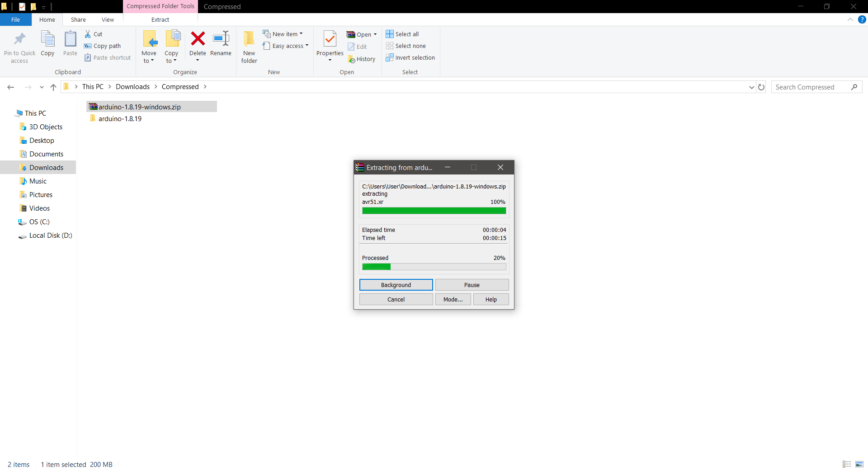Click the Cut scissors icon

pyautogui.click(x=88, y=34)
